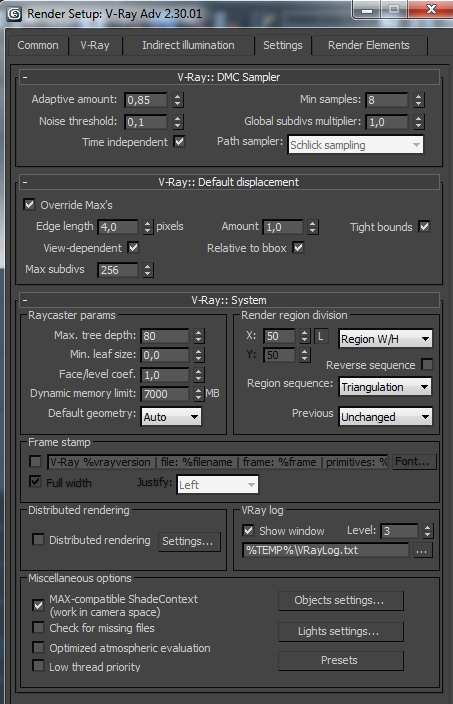Screen dimensions: 453x704
Task: Adjust the Adaptive amount spinner arrows
Action: 178,100
